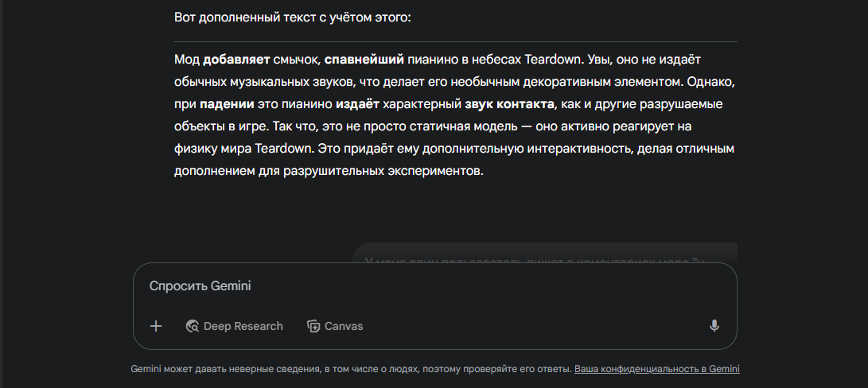The image size is (868, 388).
Task: Click the line Вот дополненный текст с учётом этого
Action: click(x=293, y=17)
